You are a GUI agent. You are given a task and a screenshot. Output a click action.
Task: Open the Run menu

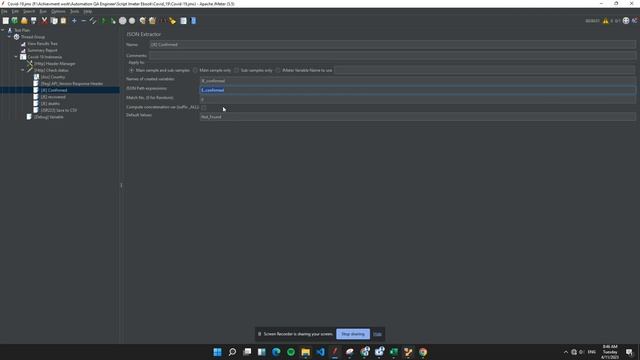click(43, 11)
